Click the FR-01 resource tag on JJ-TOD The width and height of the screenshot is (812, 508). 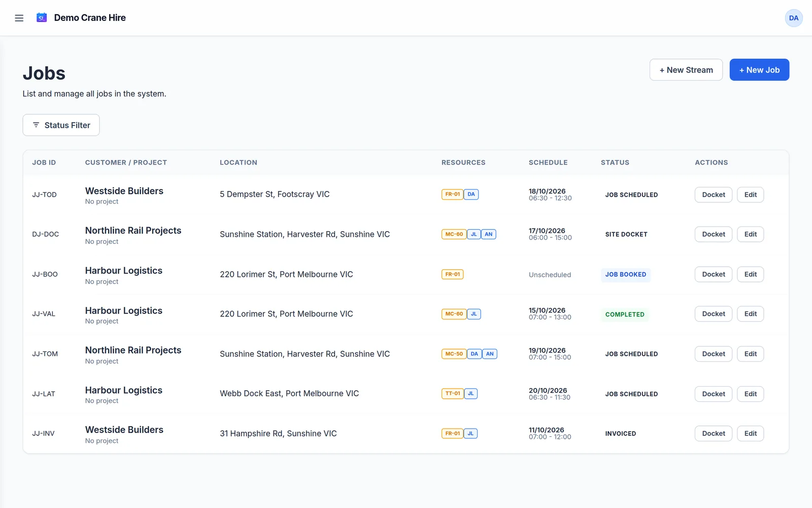coord(452,194)
